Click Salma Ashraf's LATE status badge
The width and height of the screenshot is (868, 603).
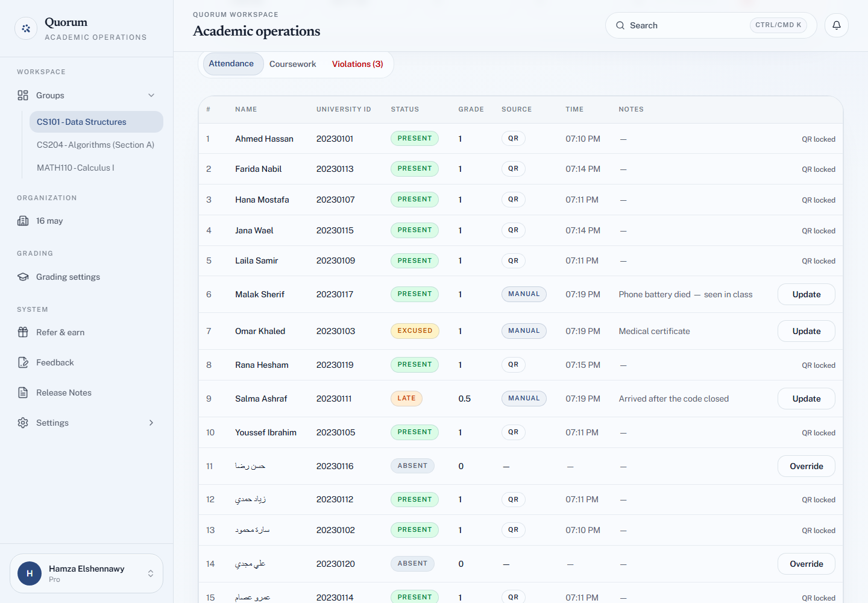[406, 399]
